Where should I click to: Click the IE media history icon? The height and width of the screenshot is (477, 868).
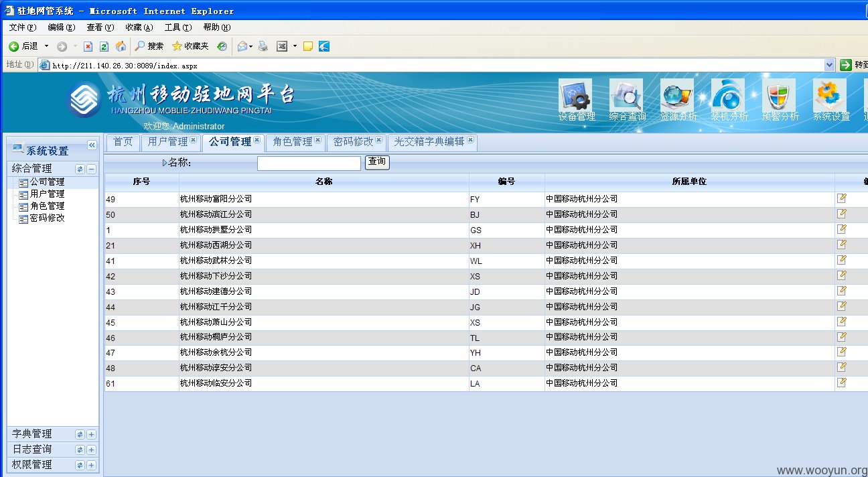click(222, 46)
